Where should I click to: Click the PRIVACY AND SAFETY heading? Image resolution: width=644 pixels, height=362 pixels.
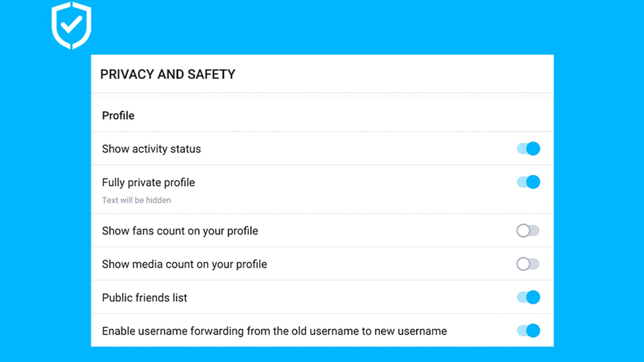(168, 74)
